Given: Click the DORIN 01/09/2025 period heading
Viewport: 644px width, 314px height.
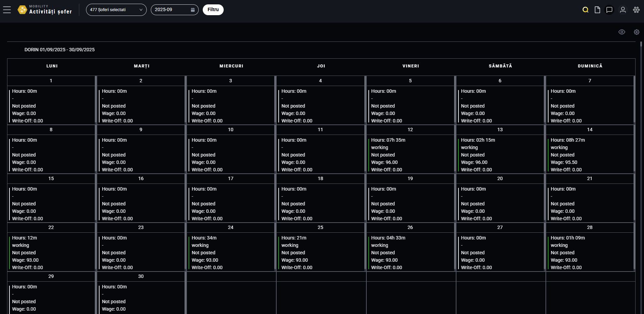Looking at the screenshot, I should [x=60, y=50].
